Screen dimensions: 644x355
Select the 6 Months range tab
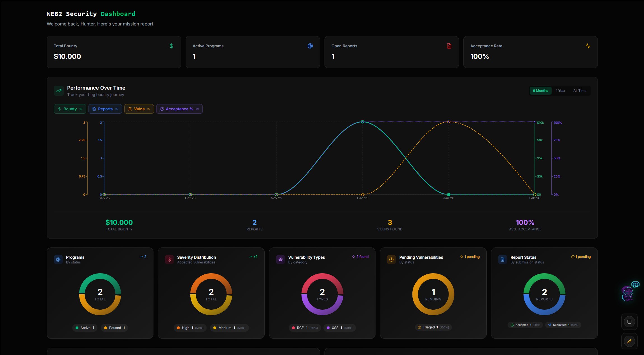pyautogui.click(x=540, y=91)
